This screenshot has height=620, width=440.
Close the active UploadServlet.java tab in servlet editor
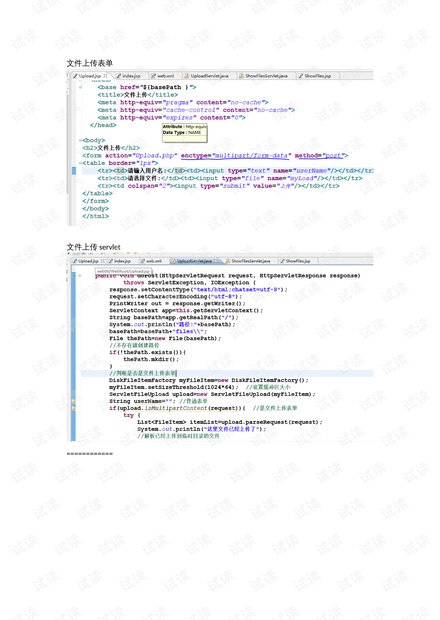[216, 261]
